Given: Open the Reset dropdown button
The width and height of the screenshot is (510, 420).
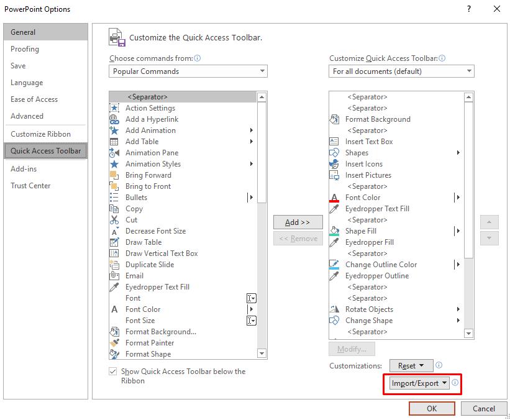Looking at the screenshot, I should [x=411, y=366].
